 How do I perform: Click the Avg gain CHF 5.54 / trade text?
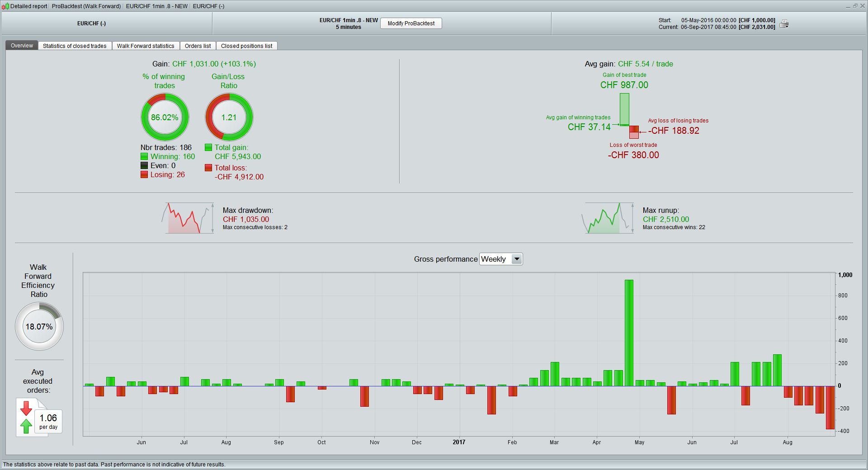coord(629,64)
